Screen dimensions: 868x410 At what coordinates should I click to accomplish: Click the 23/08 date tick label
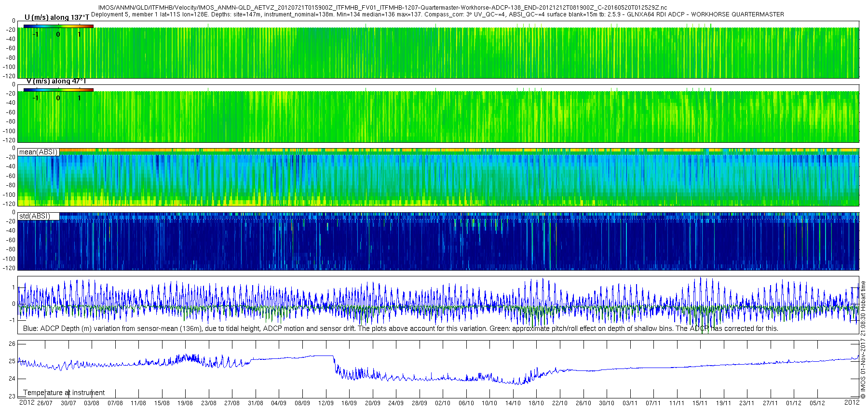[x=208, y=403]
